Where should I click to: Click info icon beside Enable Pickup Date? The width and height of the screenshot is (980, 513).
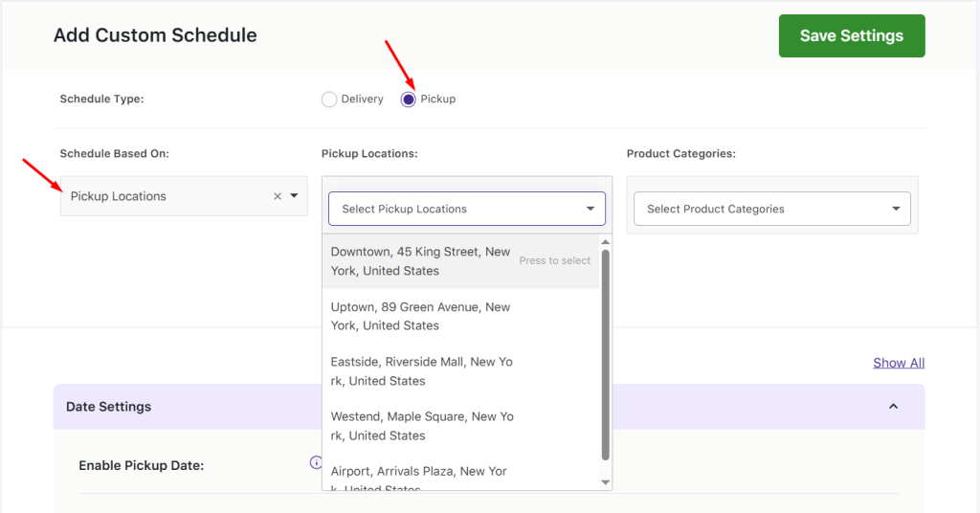point(315,463)
